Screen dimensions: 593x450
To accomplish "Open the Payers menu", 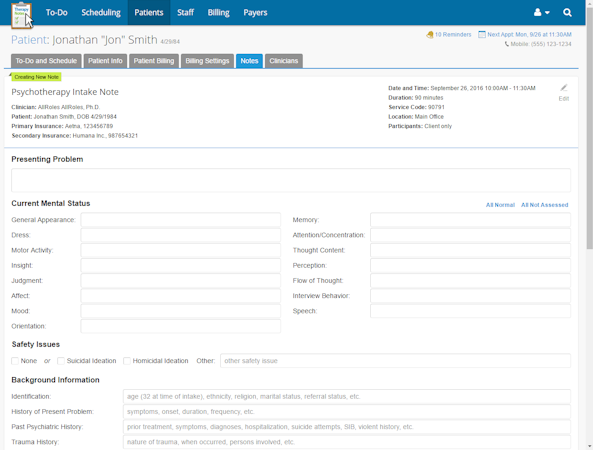I will pyautogui.click(x=255, y=12).
